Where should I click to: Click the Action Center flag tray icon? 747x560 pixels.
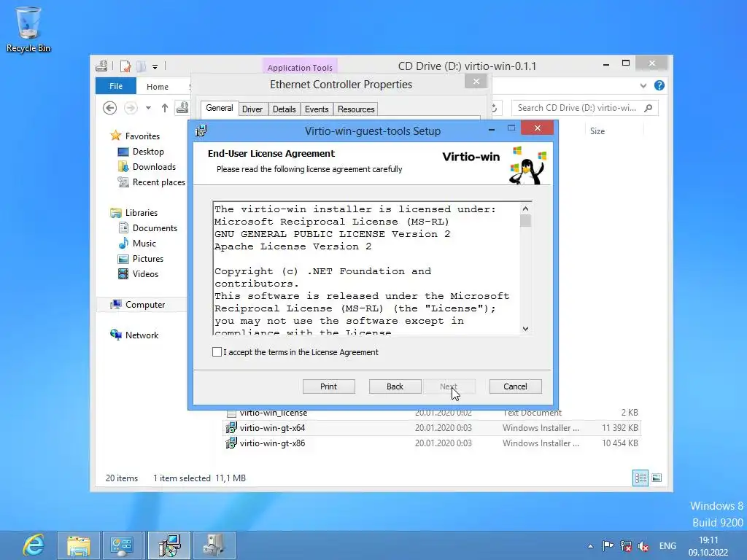tap(608, 545)
